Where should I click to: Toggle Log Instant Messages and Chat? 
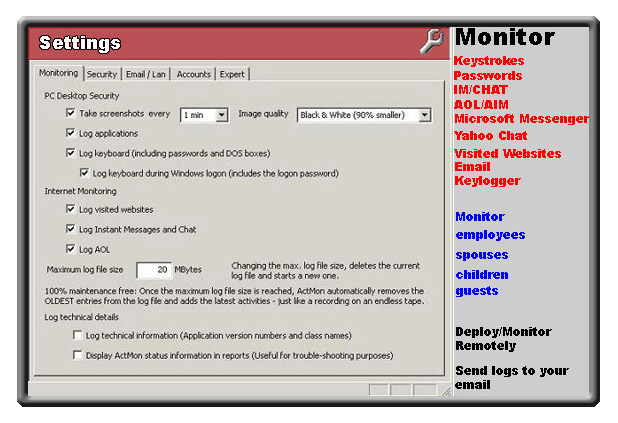[x=71, y=229]
